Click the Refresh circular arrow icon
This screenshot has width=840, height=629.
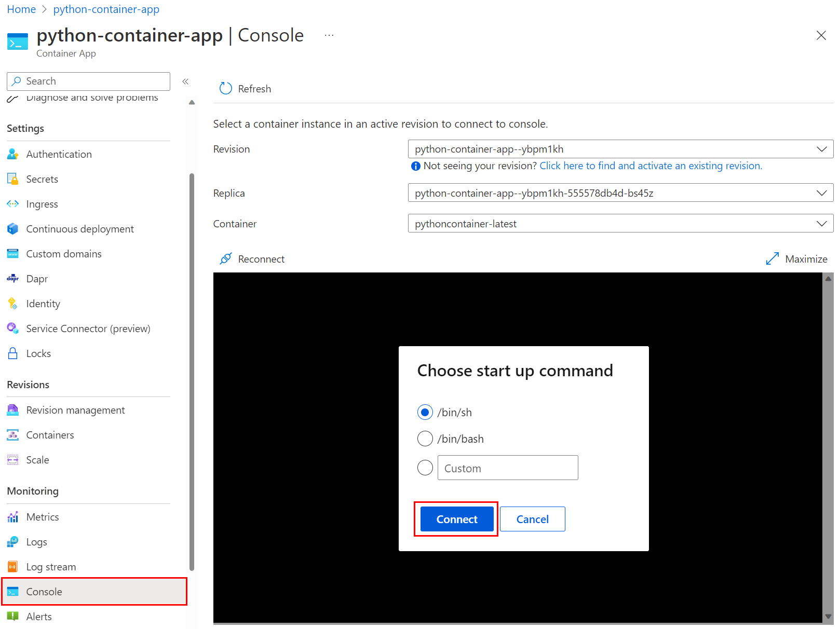click(x=225, y=88)
